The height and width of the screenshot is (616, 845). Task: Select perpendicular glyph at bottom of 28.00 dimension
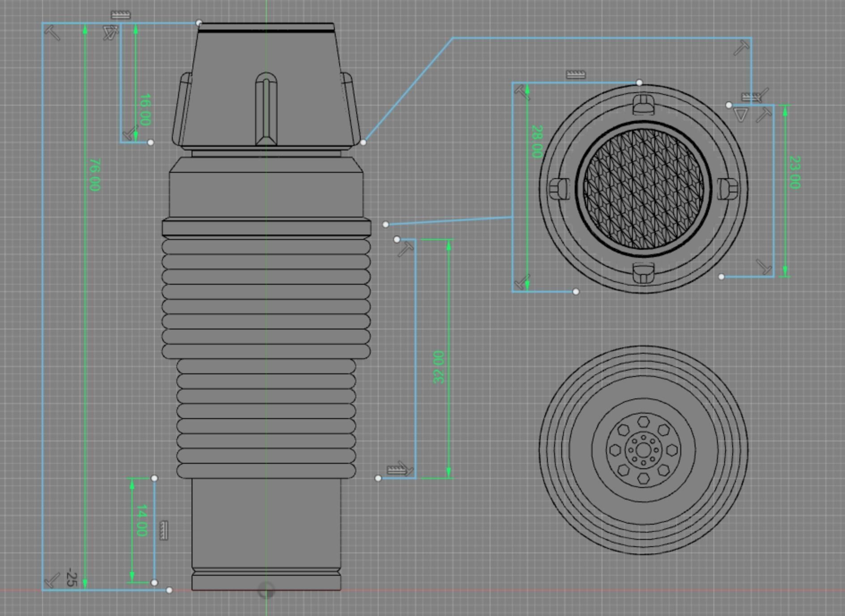coord(521,282)
